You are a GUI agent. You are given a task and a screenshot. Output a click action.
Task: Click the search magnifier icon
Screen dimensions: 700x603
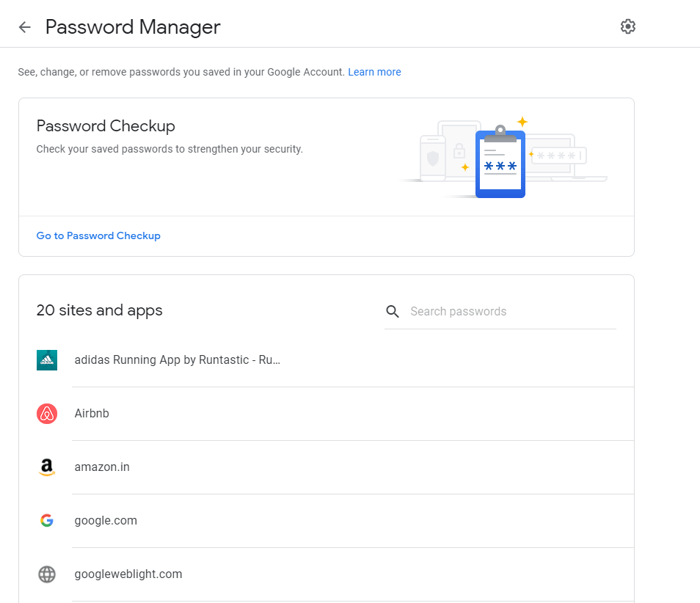pyautogui.click(x=393, y=311)
